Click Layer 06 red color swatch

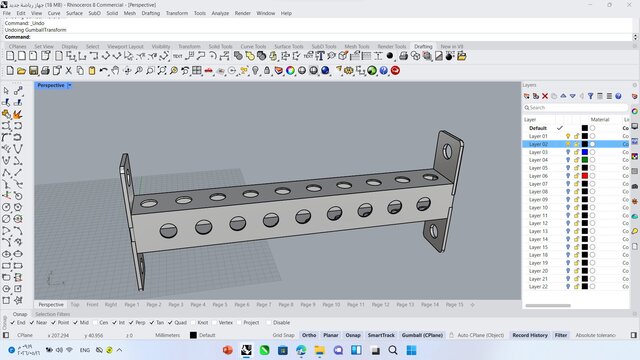click(585, 176)
